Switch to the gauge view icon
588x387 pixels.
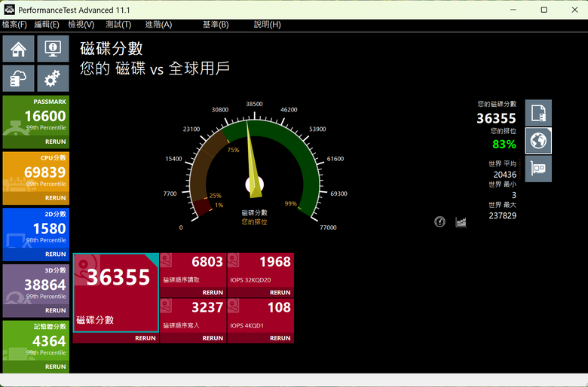click(439, 222)
